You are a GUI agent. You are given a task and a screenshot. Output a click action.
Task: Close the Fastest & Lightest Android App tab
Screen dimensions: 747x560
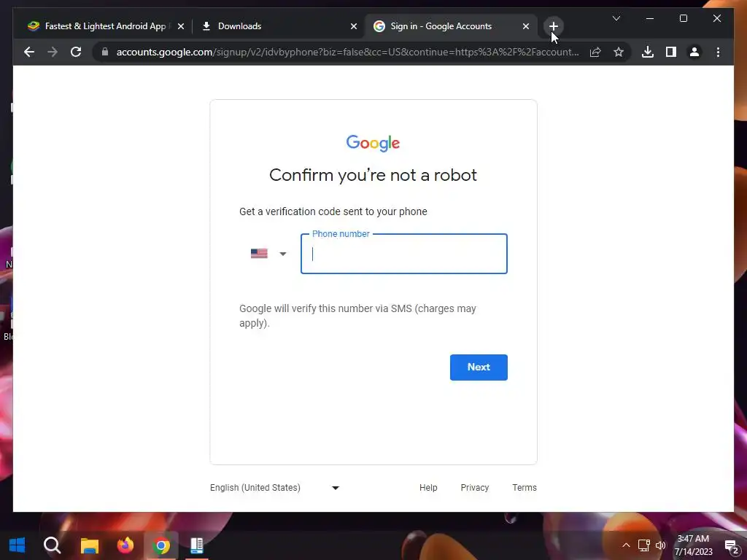(181, 26)
